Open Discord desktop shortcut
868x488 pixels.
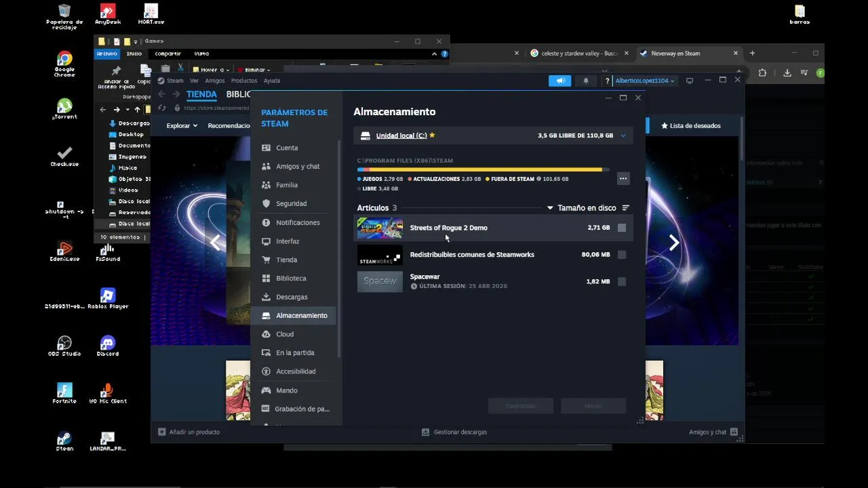coord(108,346)
